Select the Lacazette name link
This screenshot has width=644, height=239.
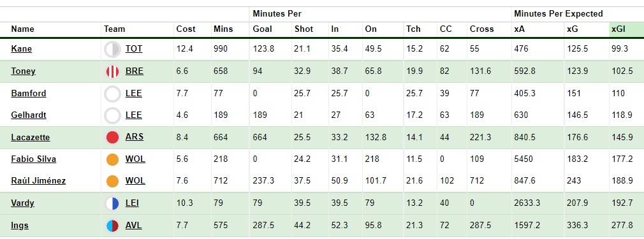[31, 137]
